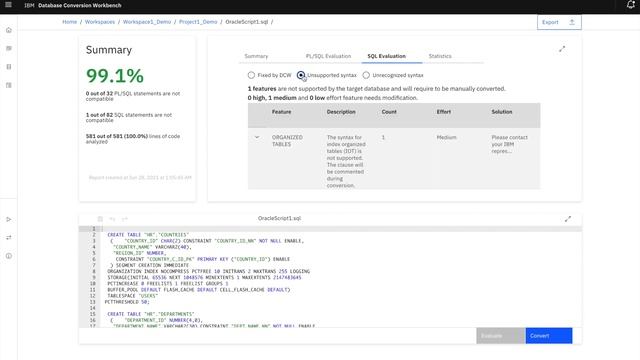Image resolution: width=640 pixels, height=360 pixels.
Task: Click the CREATE TABLE COUNTRIES code line
Action: click(148, 235)
